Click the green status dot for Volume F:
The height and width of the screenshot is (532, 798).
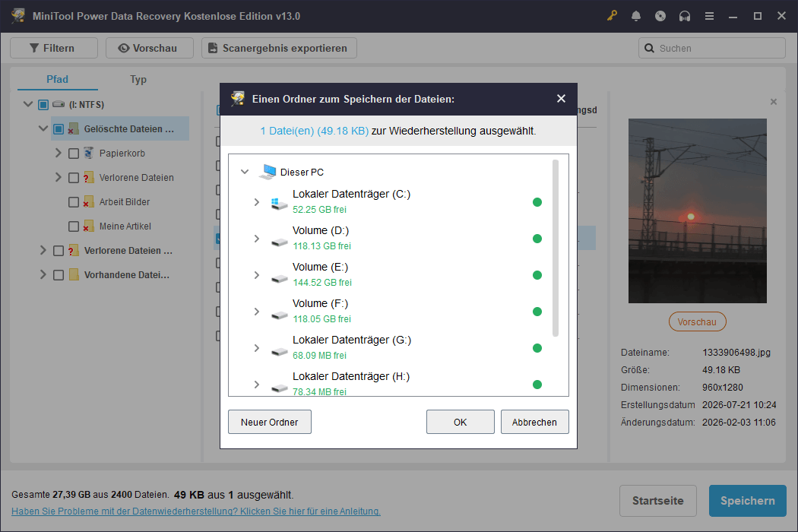(x=537, y=312)
